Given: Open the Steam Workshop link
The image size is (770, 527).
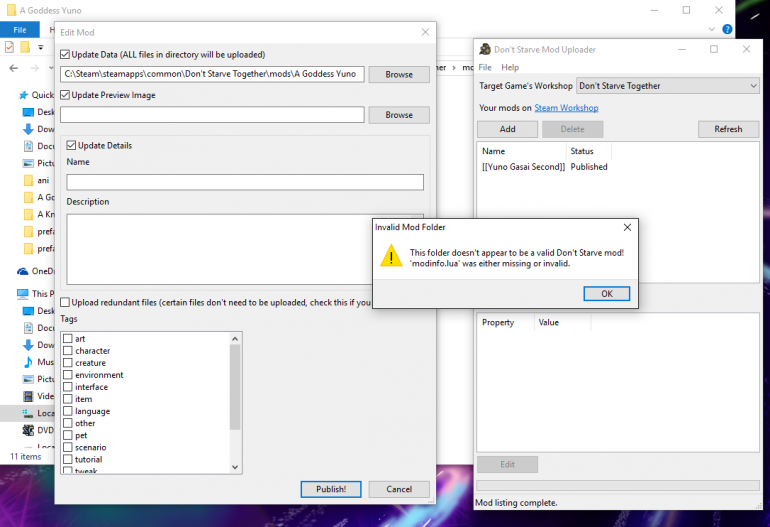Looking at the screenshot, I should pyautogui.click(x=566, y=108).
